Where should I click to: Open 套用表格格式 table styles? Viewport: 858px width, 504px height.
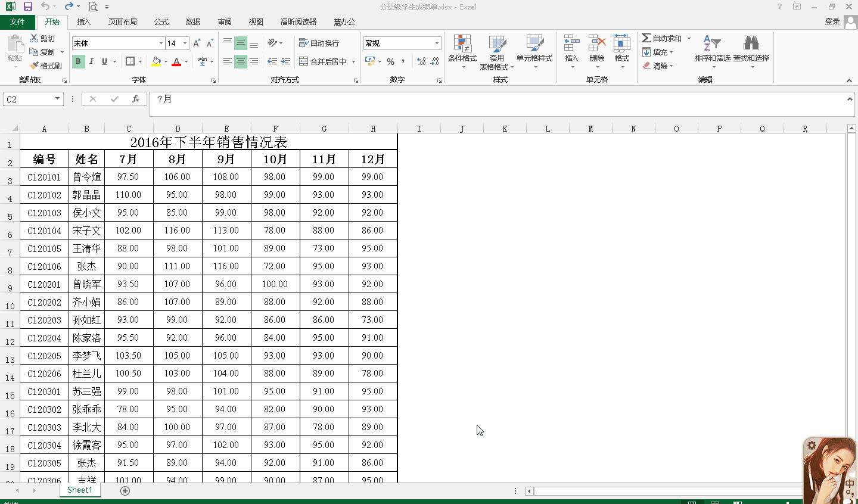497,52
